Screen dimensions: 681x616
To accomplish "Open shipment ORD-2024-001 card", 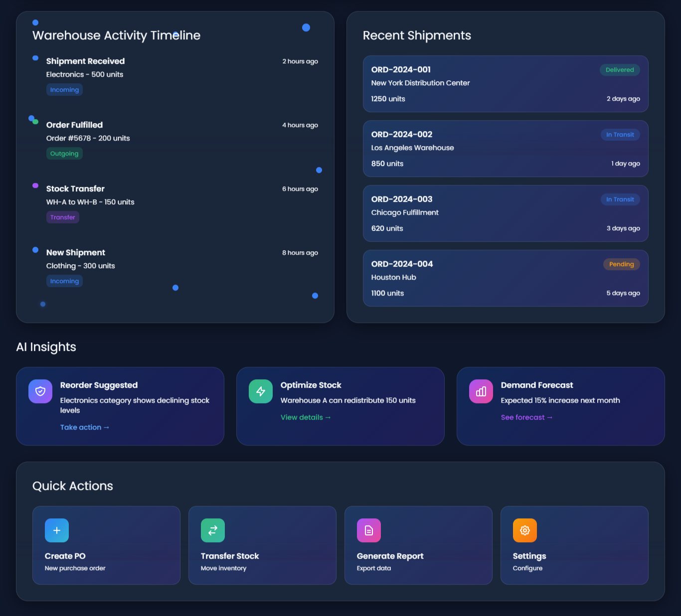I will pyautogui.click(x=506, y=84).
